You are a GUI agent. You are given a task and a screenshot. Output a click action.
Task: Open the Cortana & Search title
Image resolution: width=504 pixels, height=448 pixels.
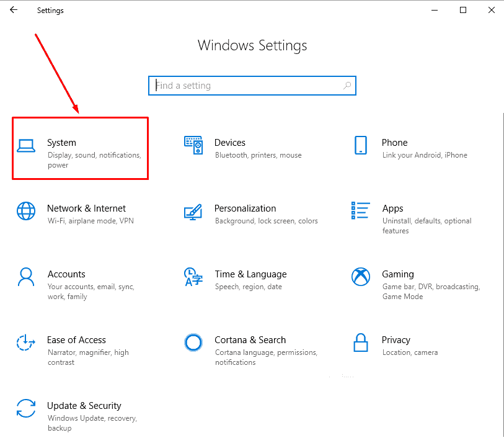click(x=250, y=340)
